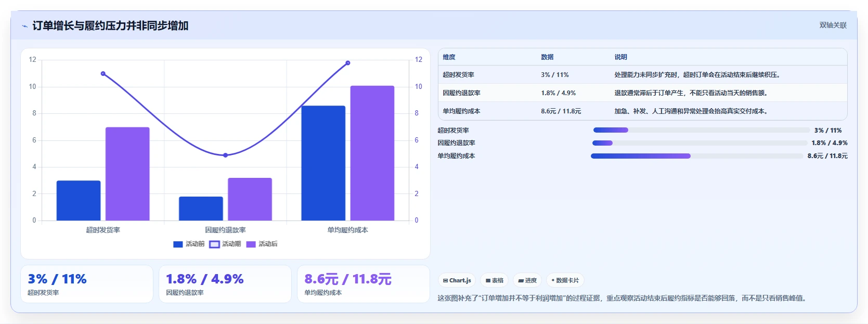Toggle the 活动后 legend swatch

251,244
